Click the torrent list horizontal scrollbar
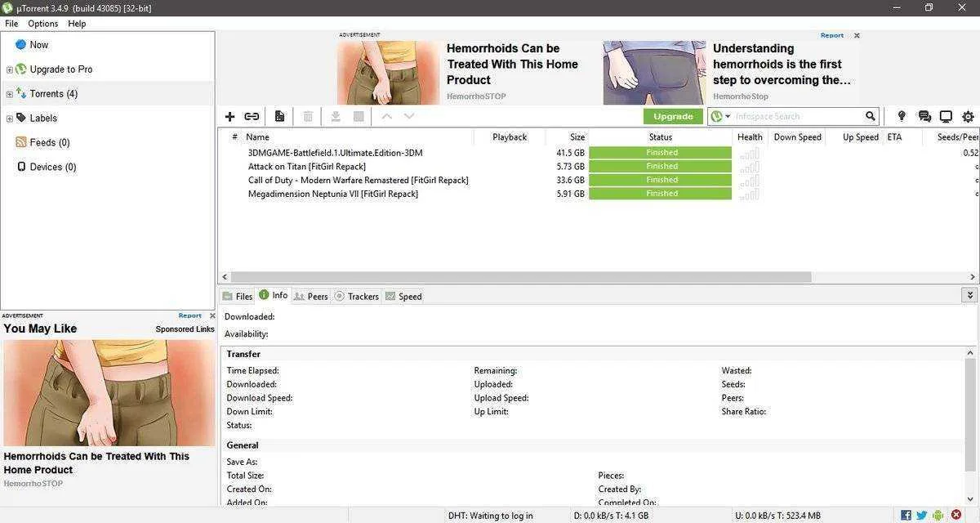Screen dimensions: 980x523 (x=520, y=277)
